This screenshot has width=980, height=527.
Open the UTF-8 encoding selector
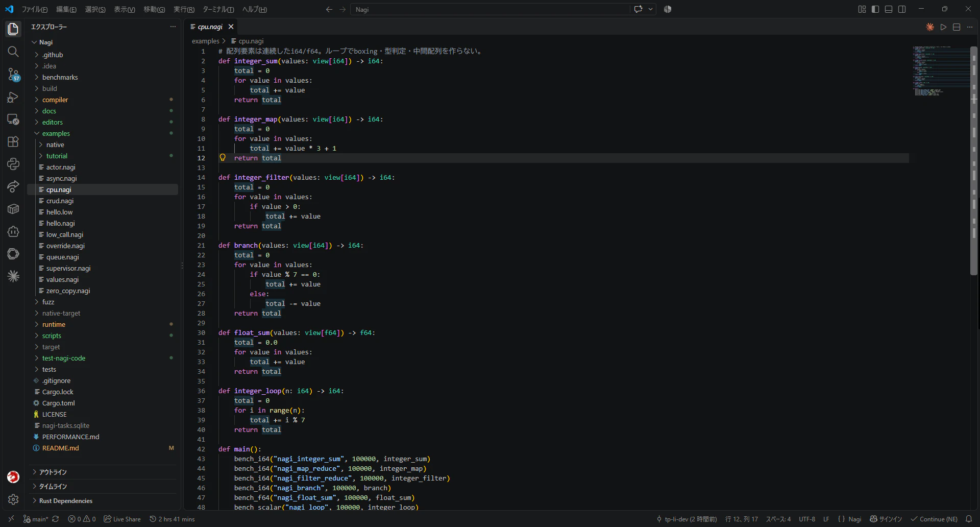click(807, 519)
